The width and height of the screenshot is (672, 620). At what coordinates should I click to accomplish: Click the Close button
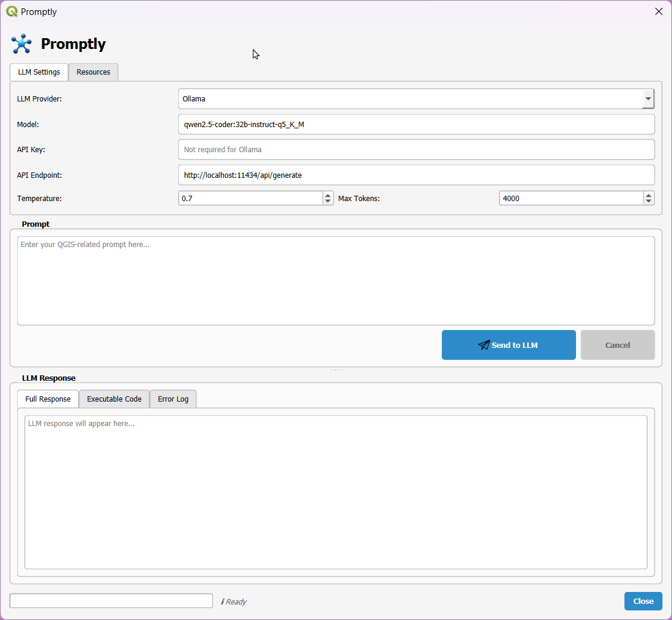click(643, 601)
